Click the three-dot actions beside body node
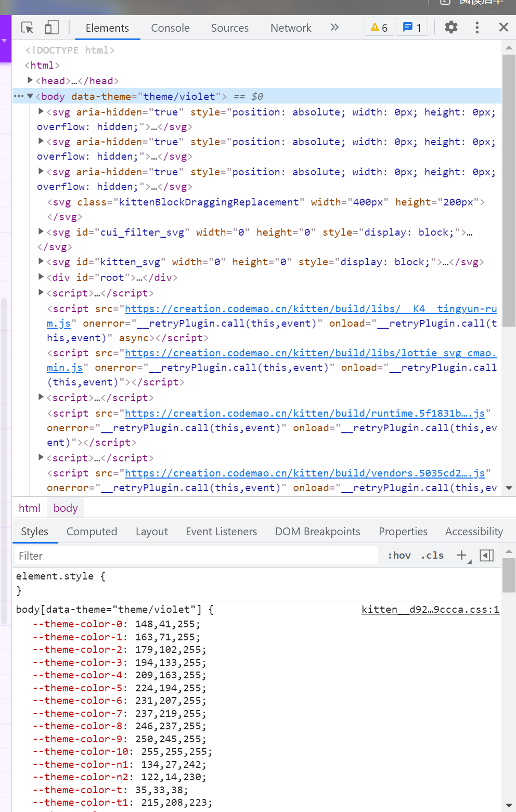This screenshot has width=516, height=812. point(19,96)
